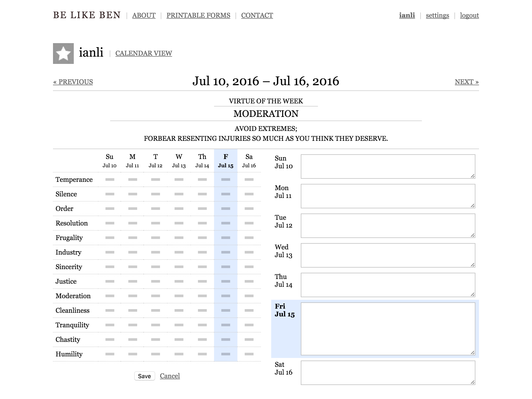The width and height of the screenshot is (532, 399).
Task: Toggle Temperance mark for Friday Jul 15
Action: tap(226, 179)
